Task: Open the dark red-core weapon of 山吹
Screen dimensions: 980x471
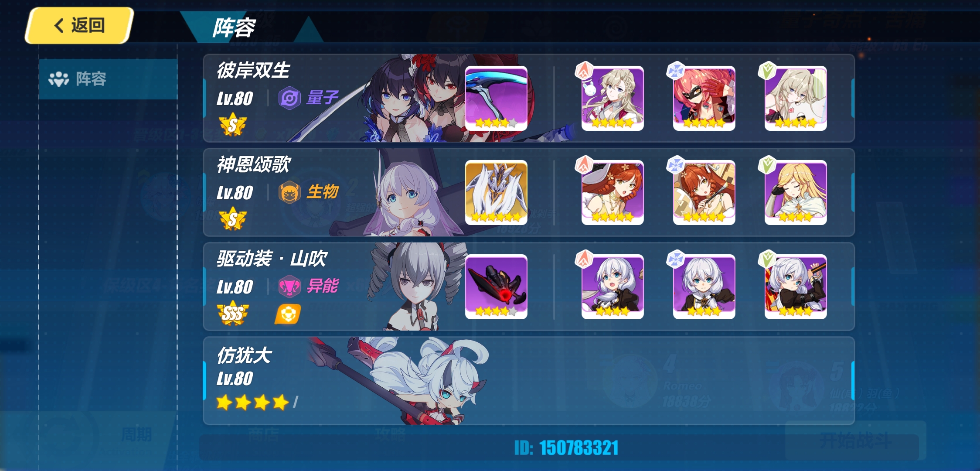Action: point(496,287)
